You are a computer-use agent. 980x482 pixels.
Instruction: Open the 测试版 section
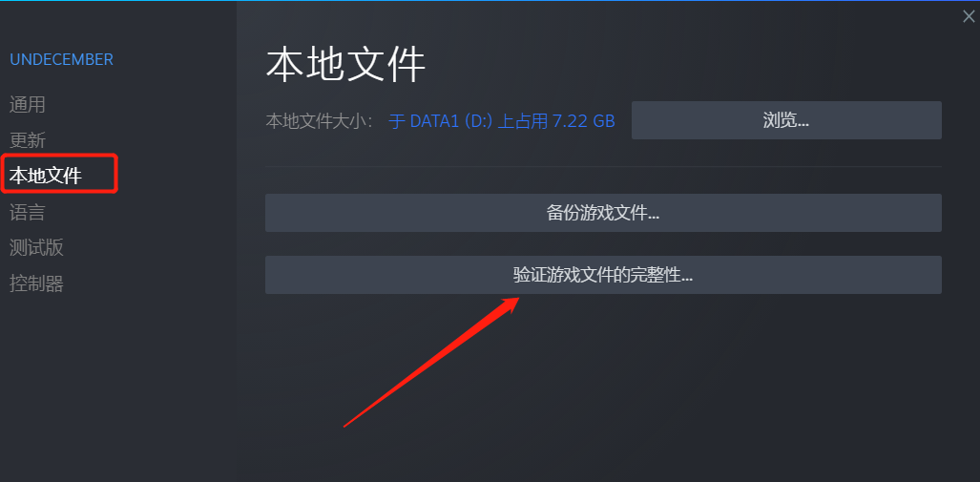[x=36, y=247]
